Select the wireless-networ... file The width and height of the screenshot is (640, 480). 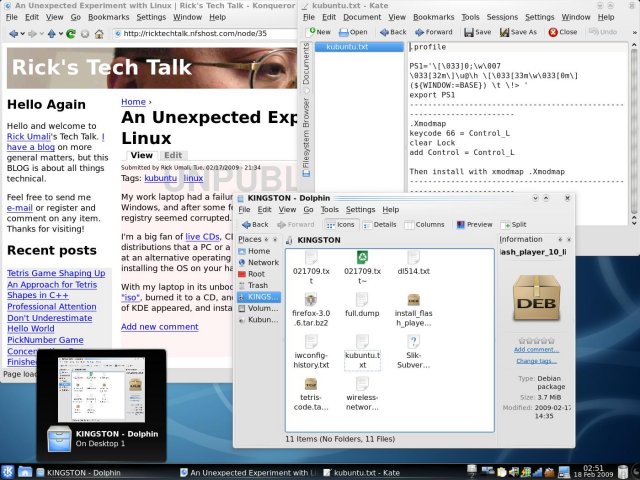(362, 394)
